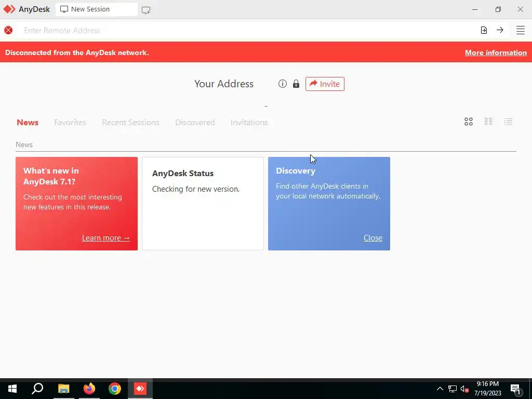Viewport: 532px width, 399px height.
Task: Click the info icon beside Your Address
Action: pos(282,84)
